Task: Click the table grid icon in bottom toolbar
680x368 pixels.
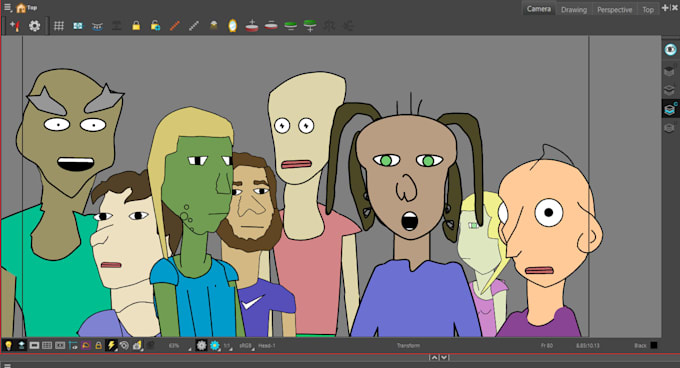Action: (x=47, y=345)
